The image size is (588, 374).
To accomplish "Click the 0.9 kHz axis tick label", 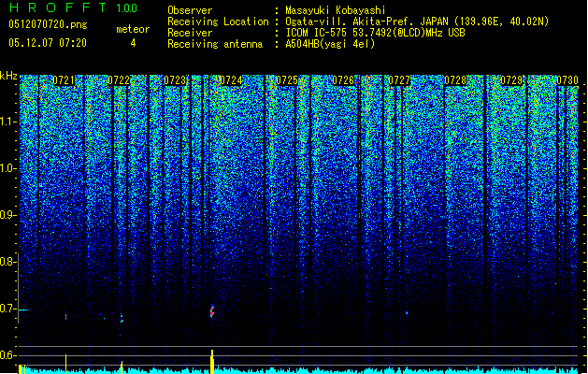I will coord(8,215).
